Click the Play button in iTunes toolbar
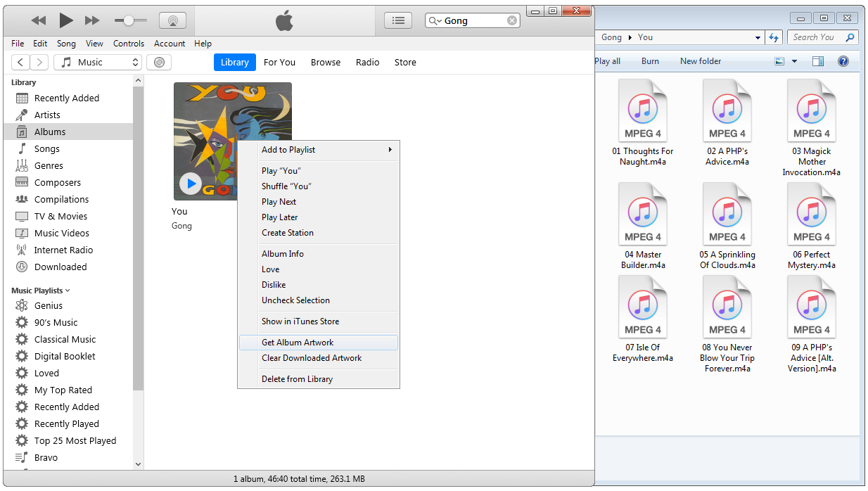Viewport: 868px width, 491px height. pyautogui.click(x=66, y=20)
